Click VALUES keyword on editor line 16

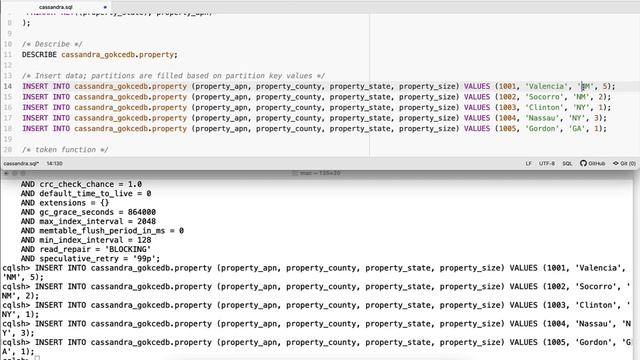point(477,108)
